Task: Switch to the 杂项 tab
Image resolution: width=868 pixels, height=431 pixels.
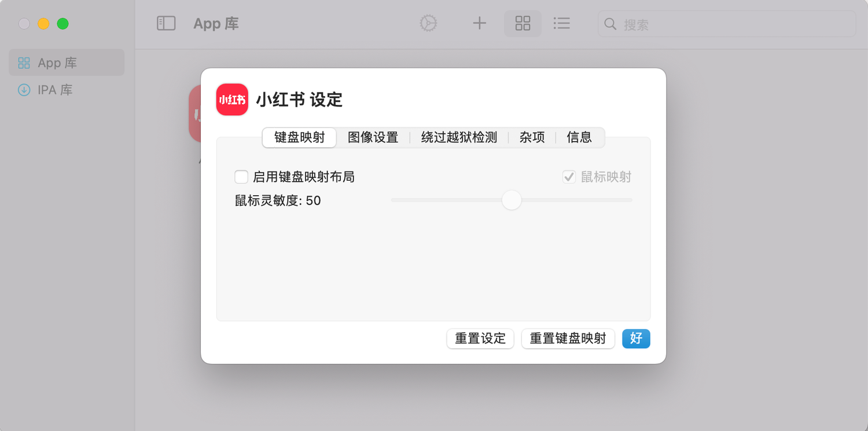Action: click(532, 137)
